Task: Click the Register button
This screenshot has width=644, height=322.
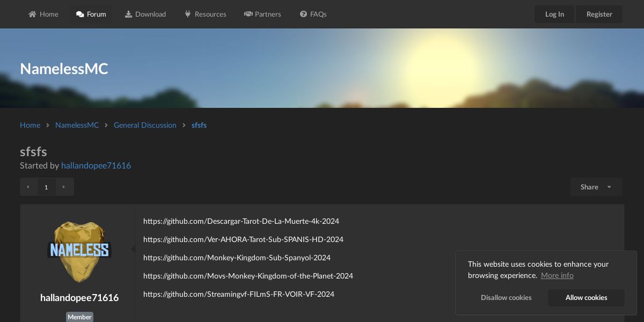Action: pyautogui.click(x=599, y=14)
